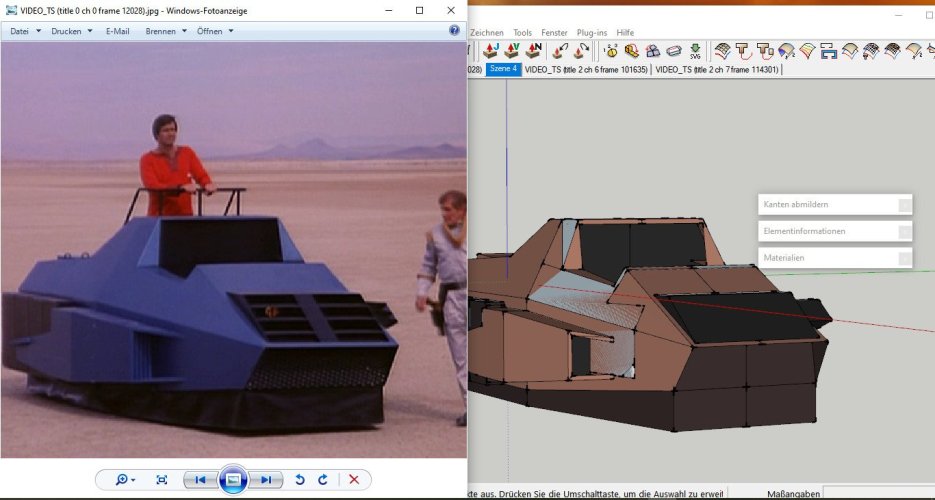The width and height of the screenshot is (935, 500).
Task: Click the Vector Push Pull icon marked V
Action: point(512,51)
